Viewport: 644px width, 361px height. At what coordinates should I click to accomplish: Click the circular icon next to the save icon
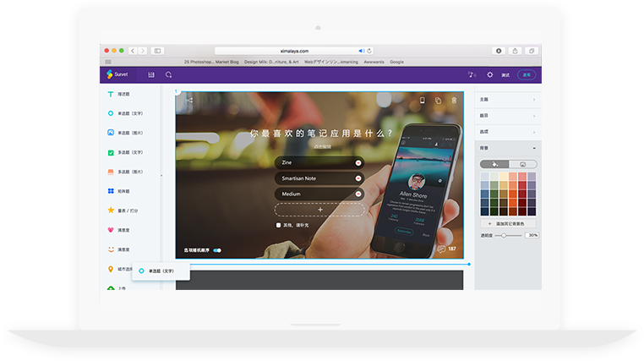point(168,74)
